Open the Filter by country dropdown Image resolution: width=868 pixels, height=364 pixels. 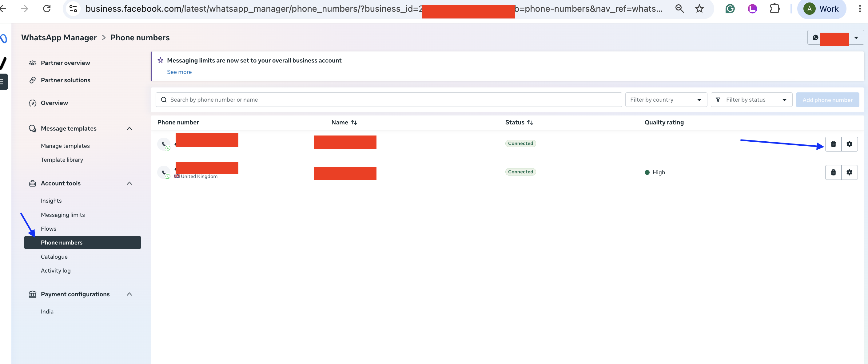[x=666, y=100]
